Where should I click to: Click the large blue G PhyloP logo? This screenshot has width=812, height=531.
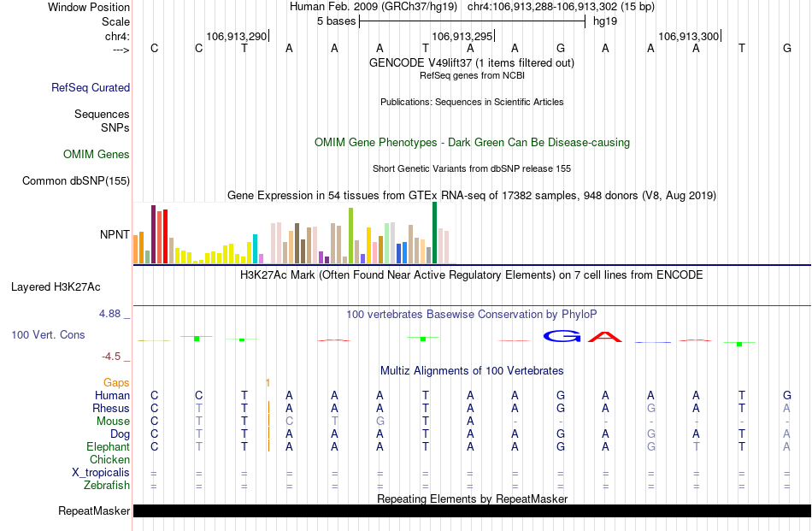point(562,336)
